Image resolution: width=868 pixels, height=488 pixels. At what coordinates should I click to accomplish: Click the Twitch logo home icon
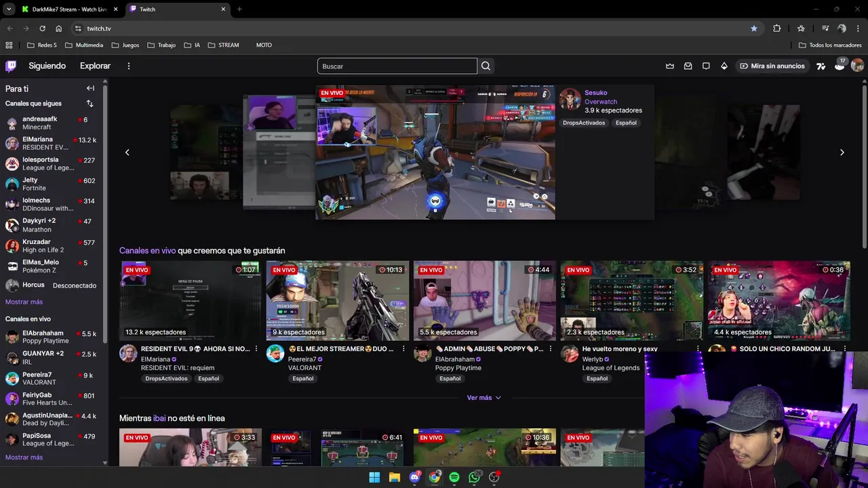[11, 66]
